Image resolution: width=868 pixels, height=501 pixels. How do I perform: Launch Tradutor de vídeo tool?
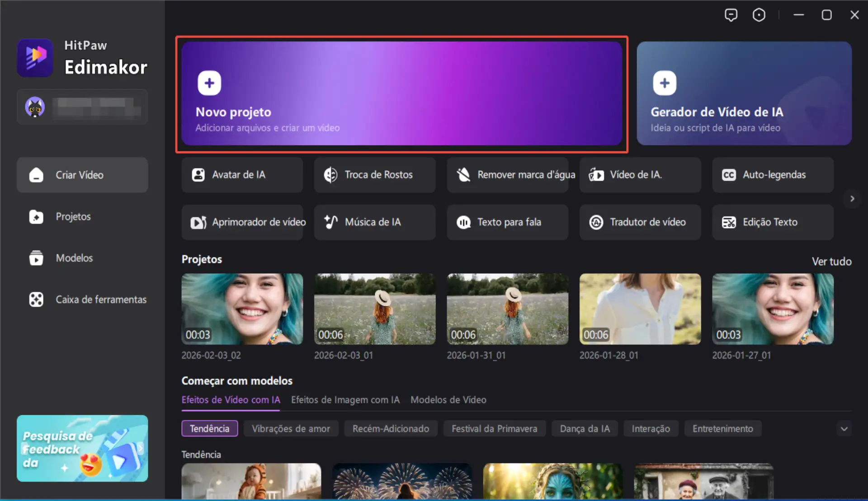click(640, 222)
